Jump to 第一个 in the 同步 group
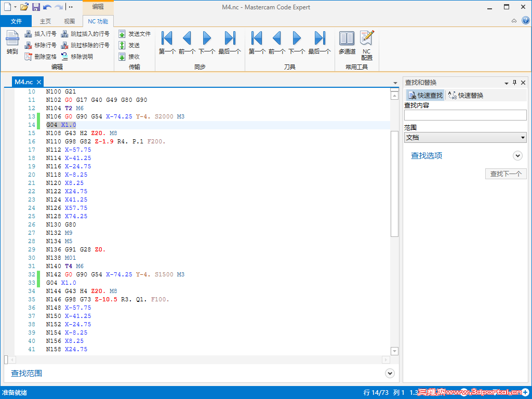This screenshot has width=532, height=399. [x=167, y=43]
